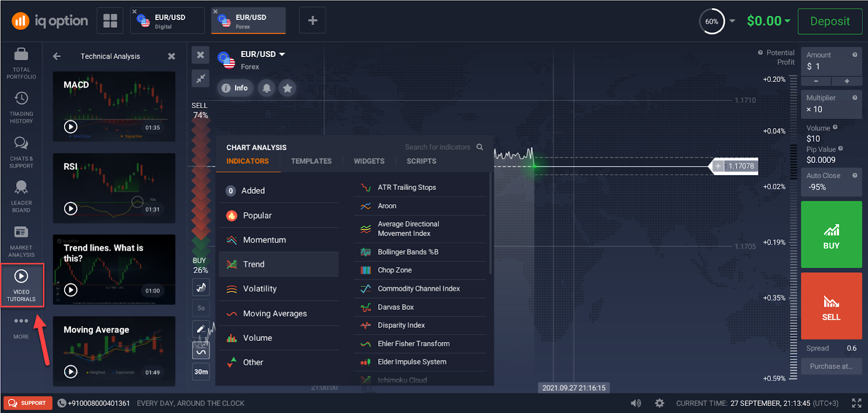
Task: Open the indicators tool icon
Action: click(x=201, y=351)
